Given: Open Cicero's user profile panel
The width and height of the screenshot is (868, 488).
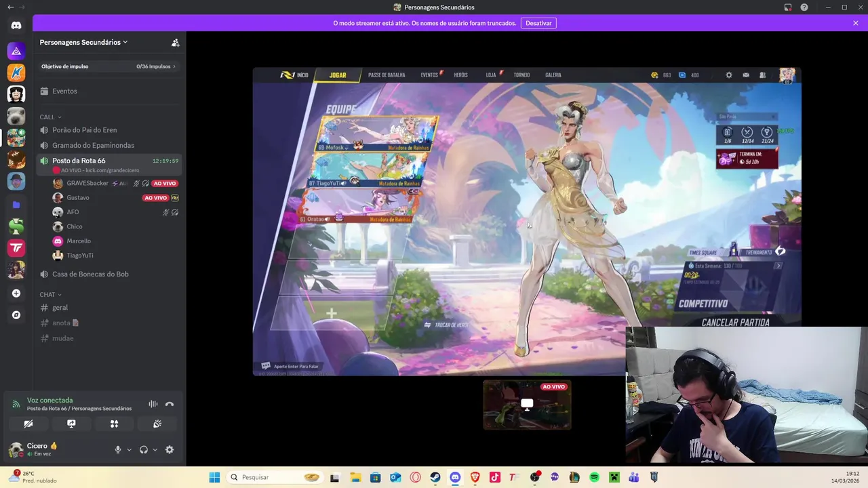Looking at the screenshot, I should pos(56,449).
